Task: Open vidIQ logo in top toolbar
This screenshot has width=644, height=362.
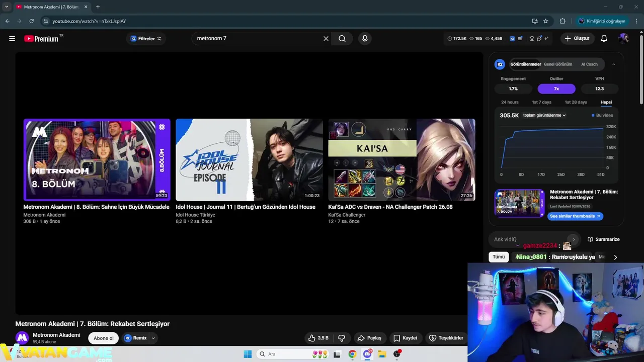Action: (512, 39)
